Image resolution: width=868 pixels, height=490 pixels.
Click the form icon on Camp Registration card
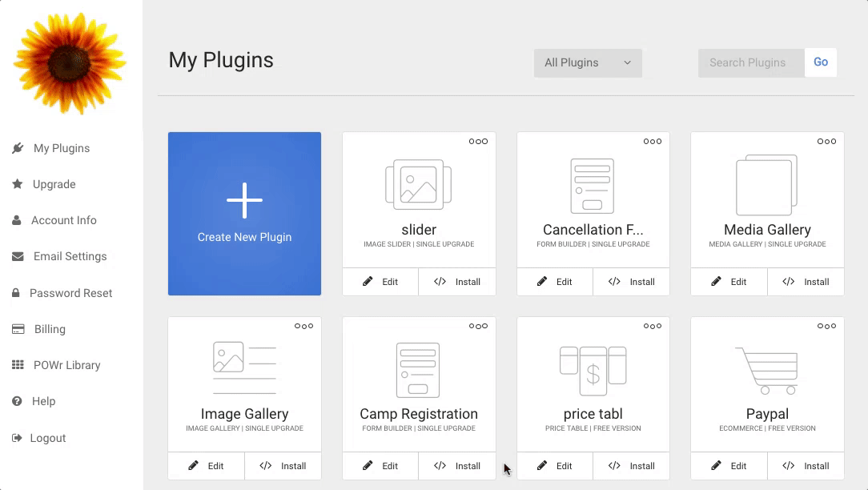pos(418,370)
